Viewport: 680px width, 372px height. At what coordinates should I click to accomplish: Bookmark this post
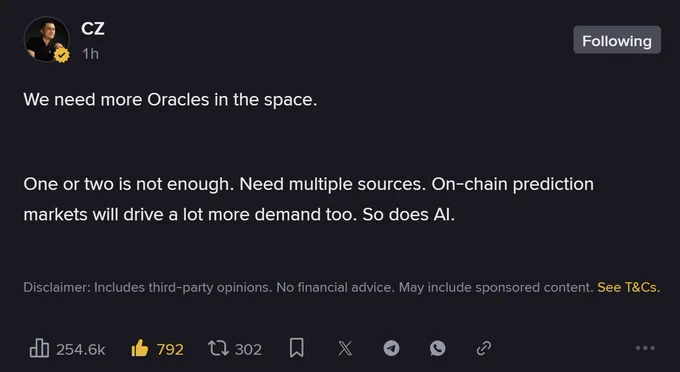(x=297, y=348)
